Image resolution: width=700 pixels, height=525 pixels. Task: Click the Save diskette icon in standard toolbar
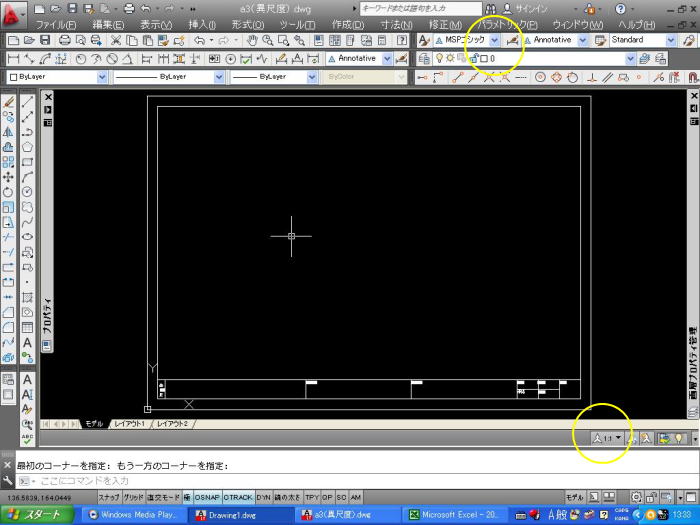click(x=45, y=41)
